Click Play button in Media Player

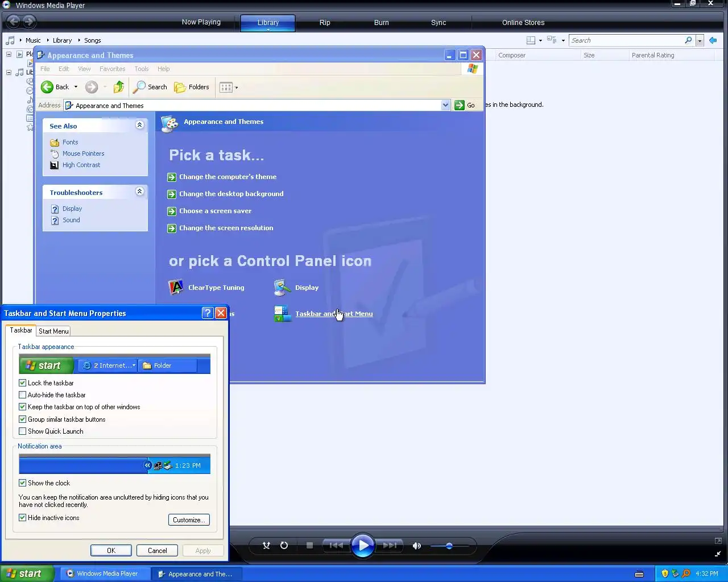pyautogui.click(x=363, y=546)
